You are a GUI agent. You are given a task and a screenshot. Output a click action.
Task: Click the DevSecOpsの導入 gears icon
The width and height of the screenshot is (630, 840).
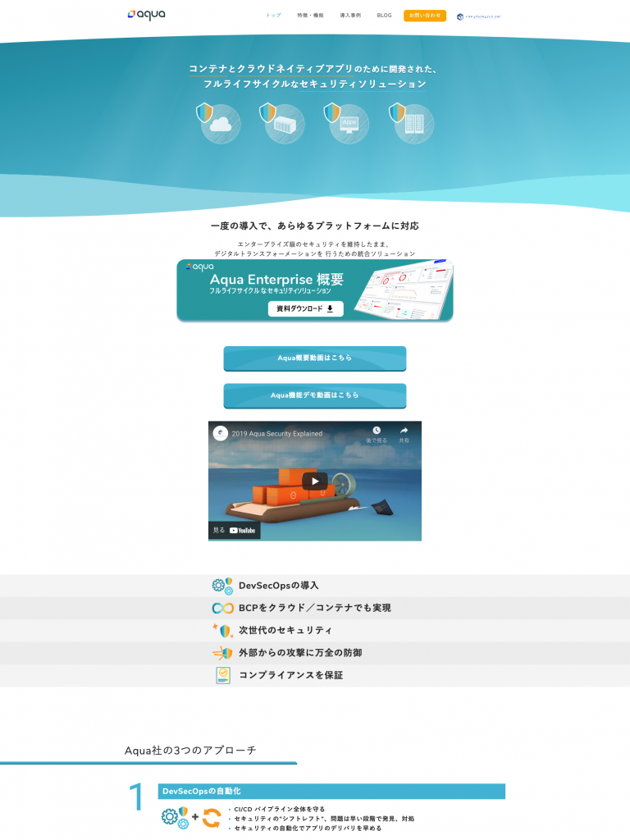pos(222,586)
